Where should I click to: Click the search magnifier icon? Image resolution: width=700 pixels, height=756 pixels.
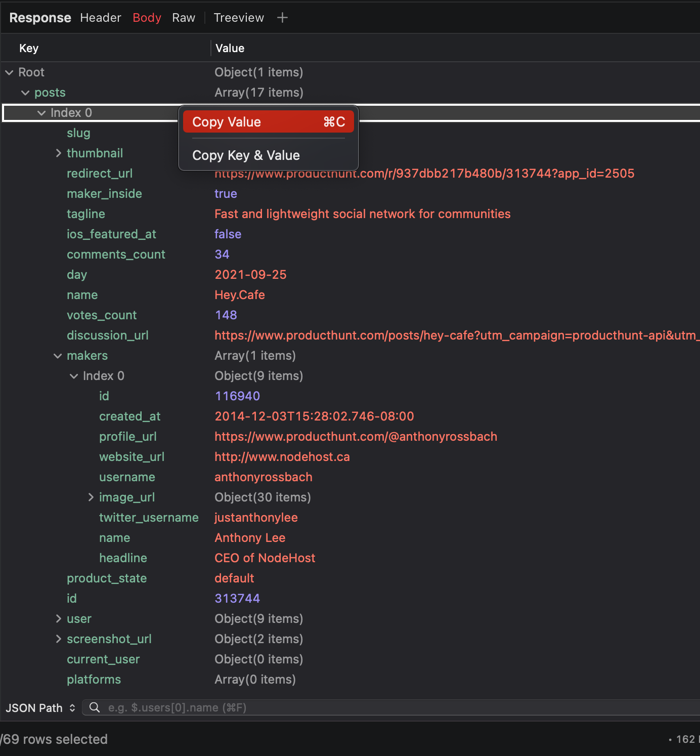pyautogui.click(x=95, y=707)
